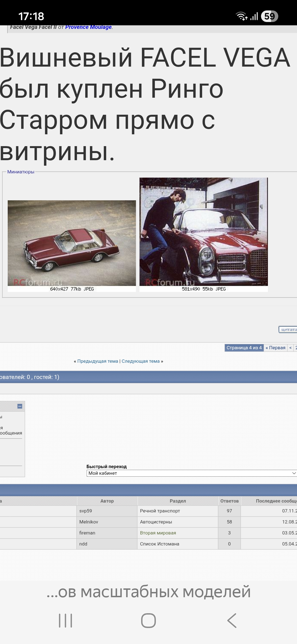Click the "Раздел" column header
The height and width of the screenshot is (644, 297).
pos(178,501)
